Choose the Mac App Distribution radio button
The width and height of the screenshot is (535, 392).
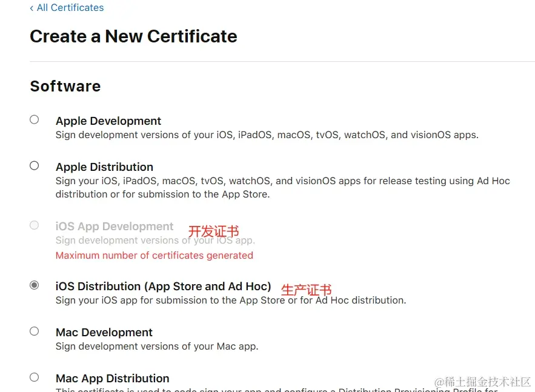tap(34, 377)
